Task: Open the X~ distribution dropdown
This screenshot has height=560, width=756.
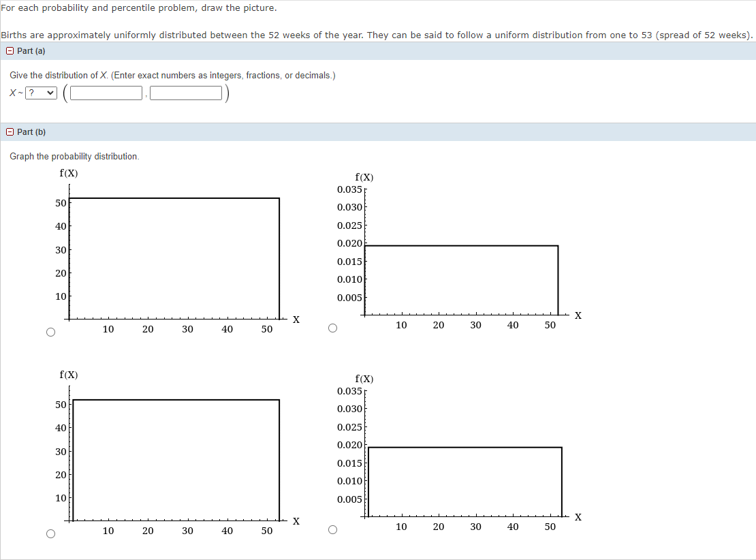Action: pos(41,92)
